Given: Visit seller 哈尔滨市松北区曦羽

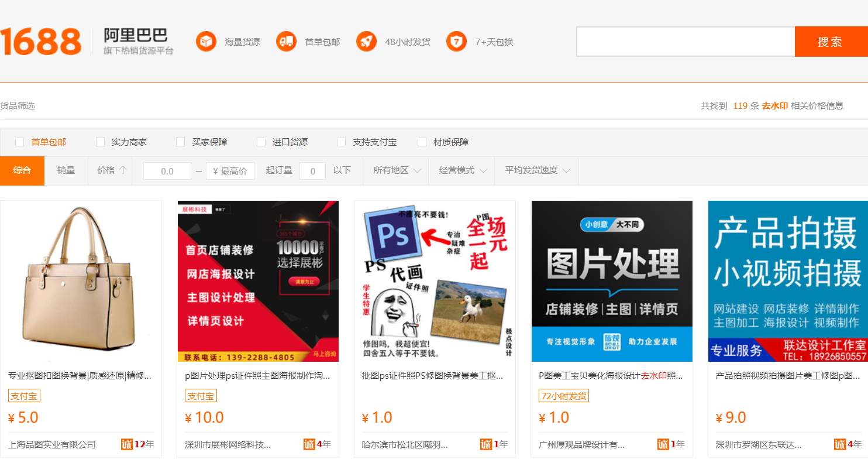Looking at the screenshot, I should point(405,444).
